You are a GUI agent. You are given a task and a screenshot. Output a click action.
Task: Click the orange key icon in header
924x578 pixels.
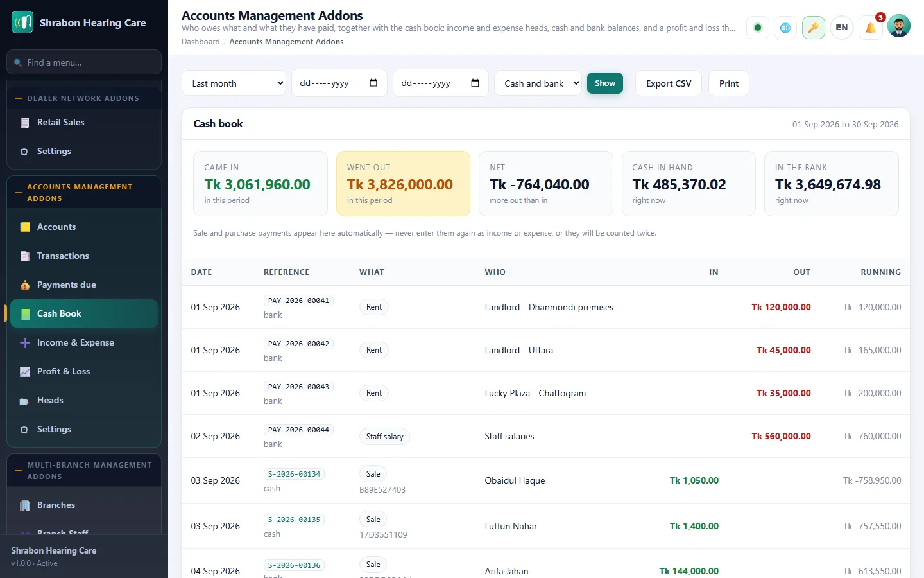coord(813,27)
